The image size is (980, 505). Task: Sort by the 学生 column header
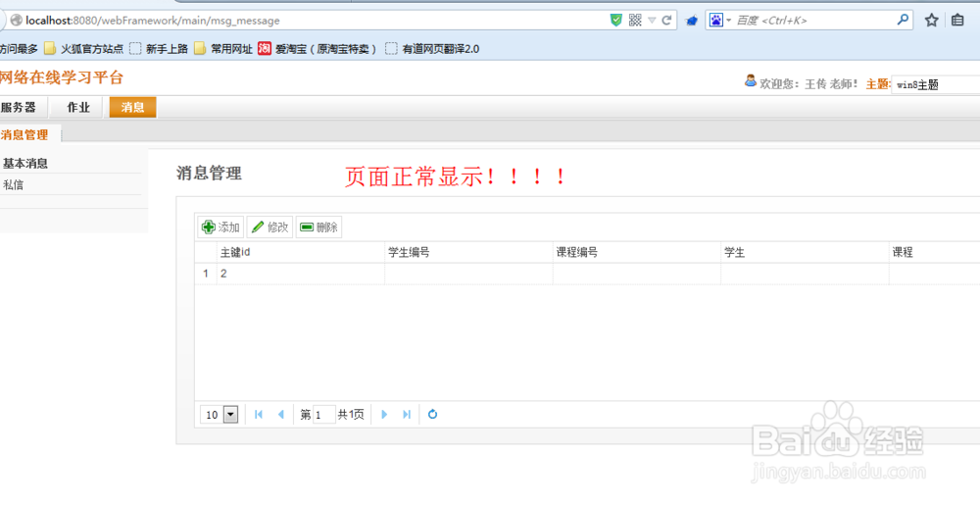click(805, 253)
